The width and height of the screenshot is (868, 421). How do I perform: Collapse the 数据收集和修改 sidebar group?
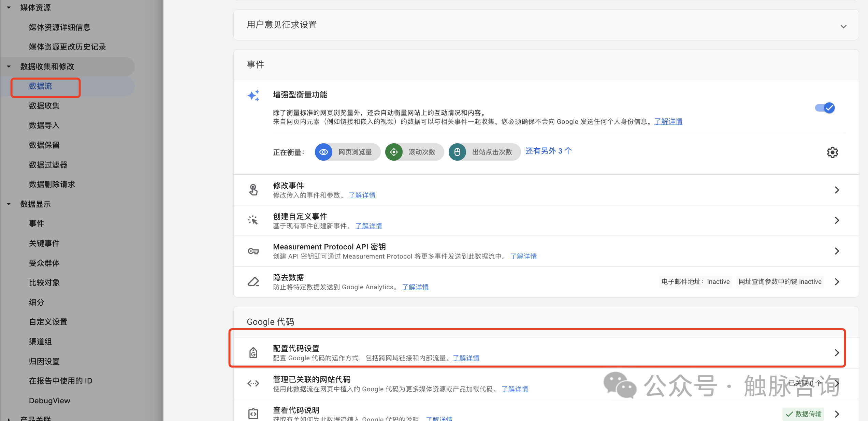pyautogui.click(x=9, y=67)
